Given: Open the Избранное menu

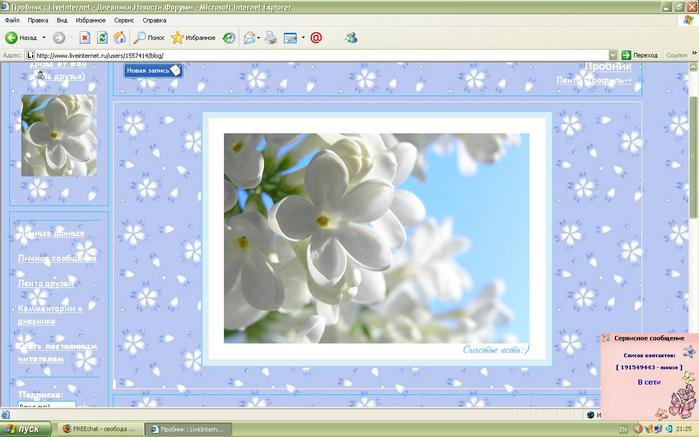Looking at the screenshot, I should 90,21.
